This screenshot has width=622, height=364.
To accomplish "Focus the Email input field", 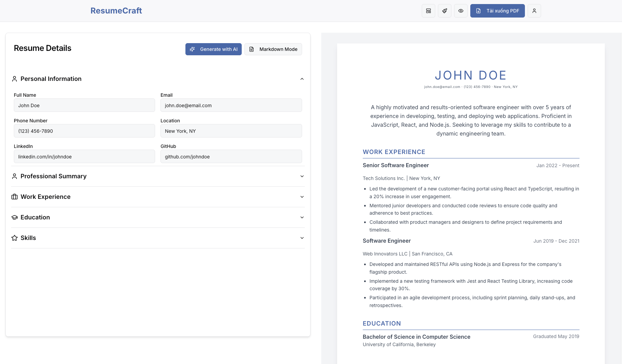I will (x=231, y=105).
